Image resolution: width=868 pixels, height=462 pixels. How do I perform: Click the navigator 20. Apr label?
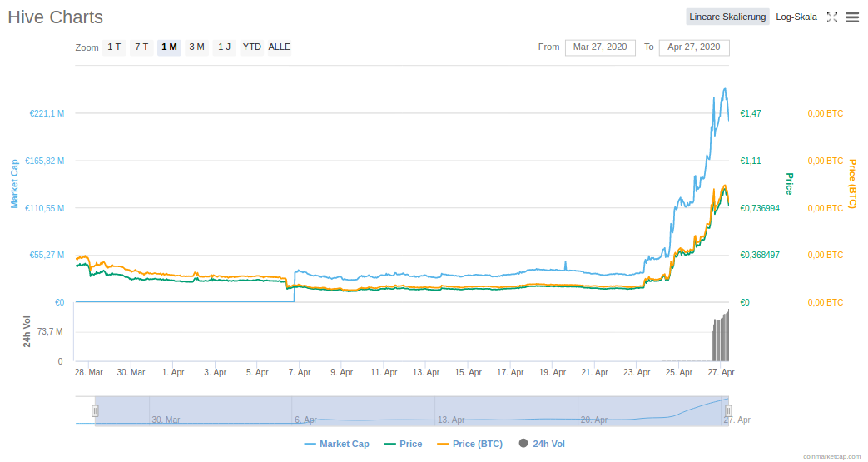(594, 420)
